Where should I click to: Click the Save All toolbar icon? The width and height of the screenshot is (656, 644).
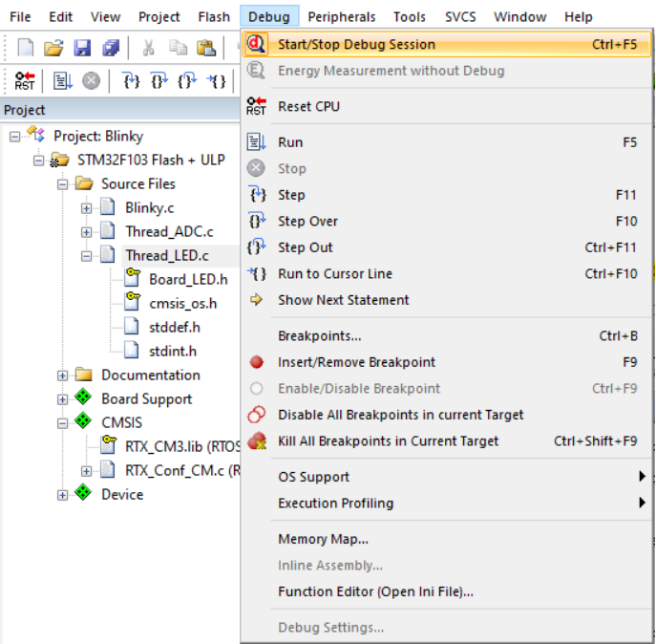pos(111,48)
